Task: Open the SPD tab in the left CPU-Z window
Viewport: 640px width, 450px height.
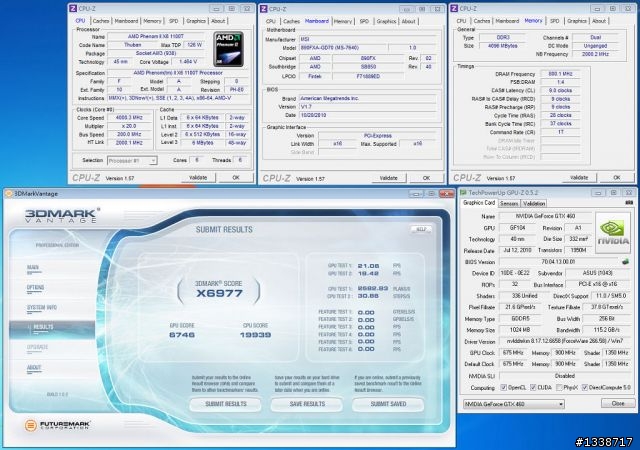Action: click(x=173, y=21)
